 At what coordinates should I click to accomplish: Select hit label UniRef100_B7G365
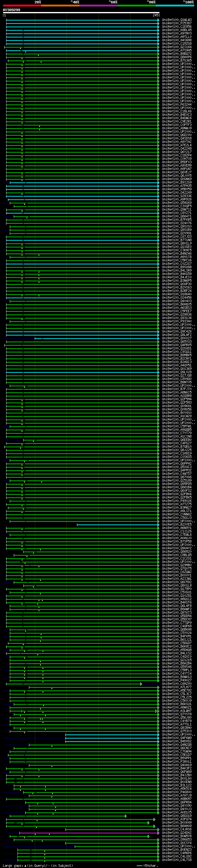point(177,60)
